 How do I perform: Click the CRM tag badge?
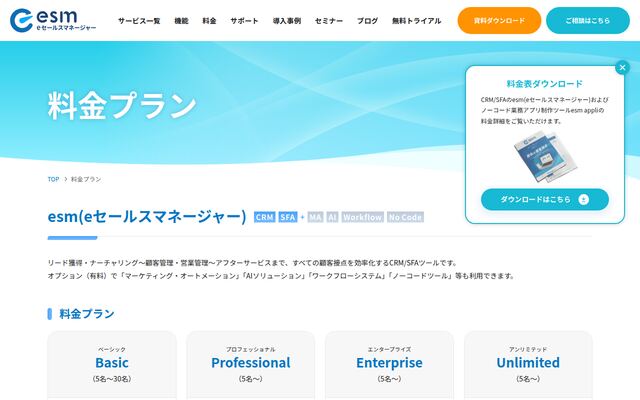264,217
